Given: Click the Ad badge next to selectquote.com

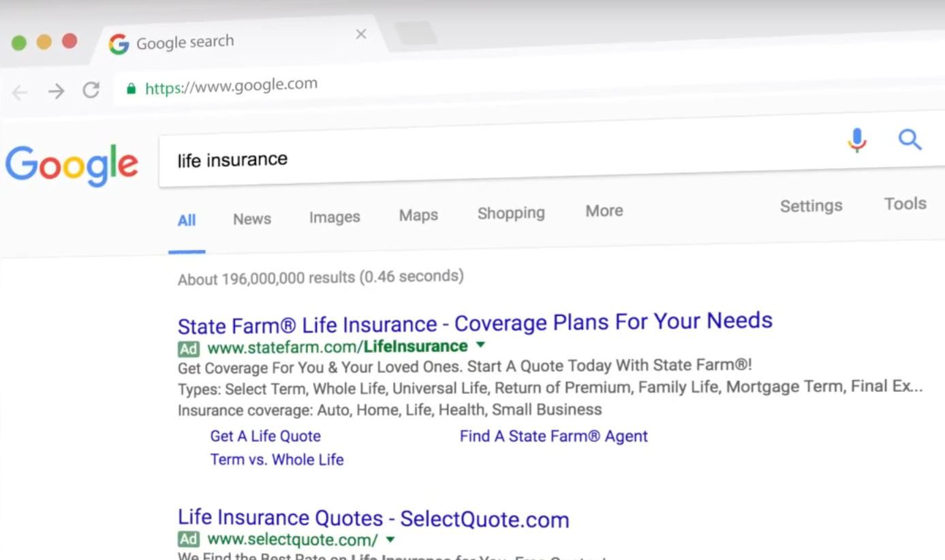Looking at the screenshot, I should tap(189, 540).
